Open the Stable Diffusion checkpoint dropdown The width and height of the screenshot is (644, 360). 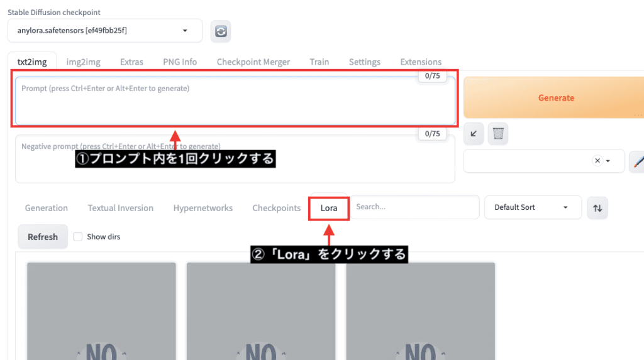[105, 30]
